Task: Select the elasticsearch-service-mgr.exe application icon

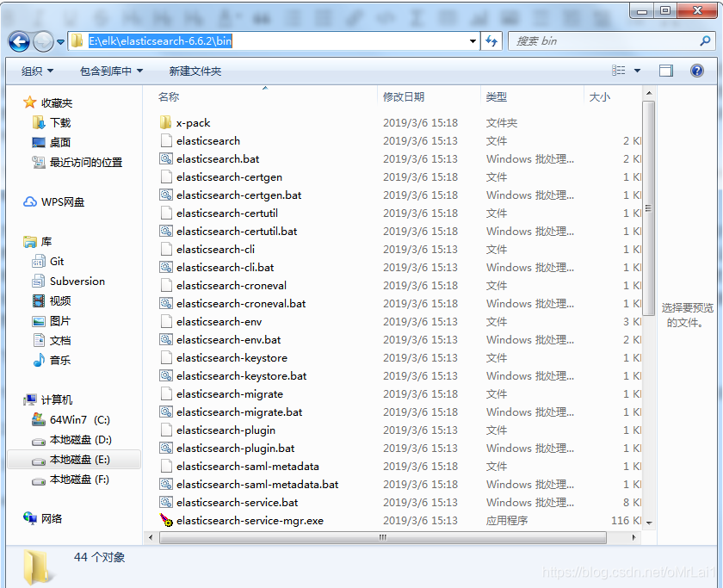Action: [166, 521]
